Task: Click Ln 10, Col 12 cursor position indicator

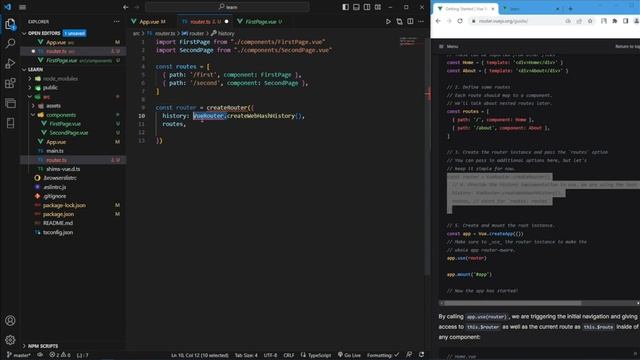Action: (x=200, y=355)
